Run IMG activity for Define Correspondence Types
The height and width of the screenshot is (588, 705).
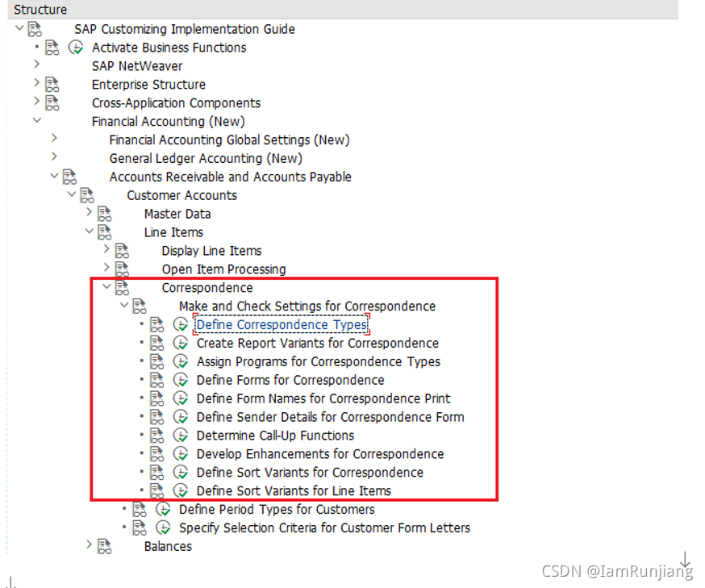(x=181, y=324)
